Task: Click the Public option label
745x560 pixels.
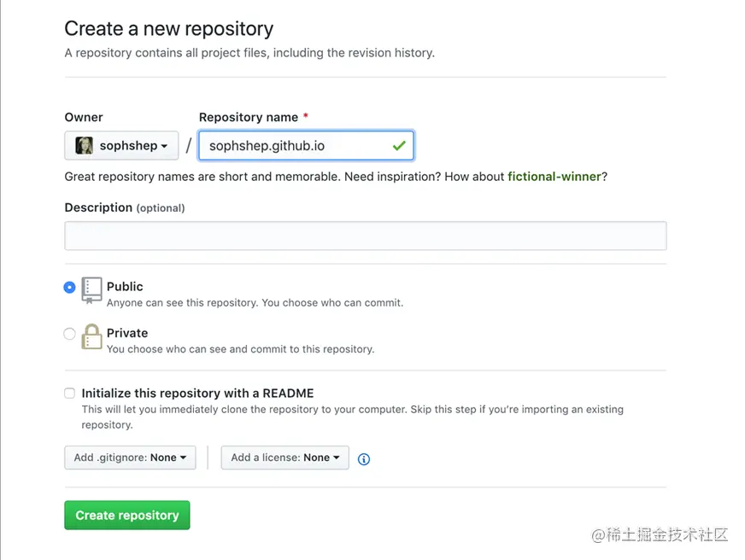Action: (x=125, y=287)
